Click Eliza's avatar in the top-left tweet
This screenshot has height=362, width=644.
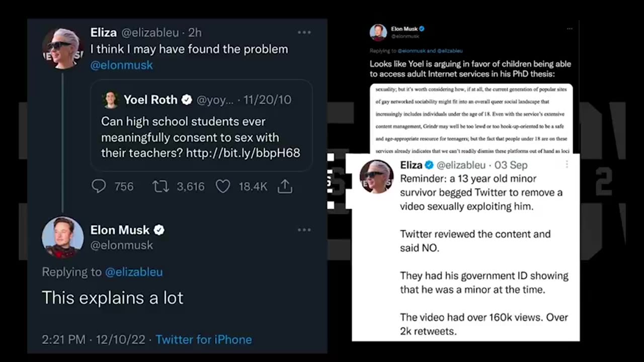[x=62, y=48]
